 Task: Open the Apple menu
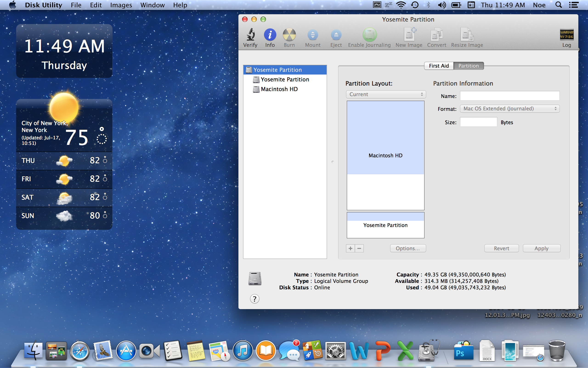13,5
